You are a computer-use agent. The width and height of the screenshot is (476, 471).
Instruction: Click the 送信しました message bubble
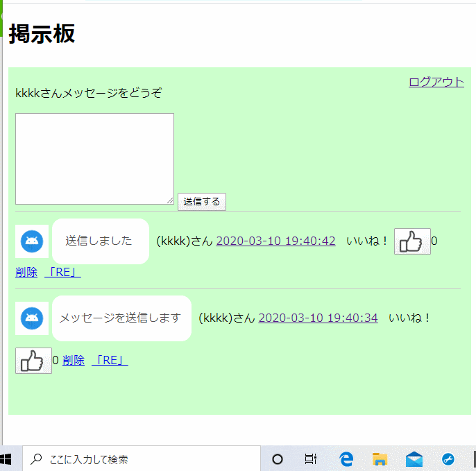point(101,241)
